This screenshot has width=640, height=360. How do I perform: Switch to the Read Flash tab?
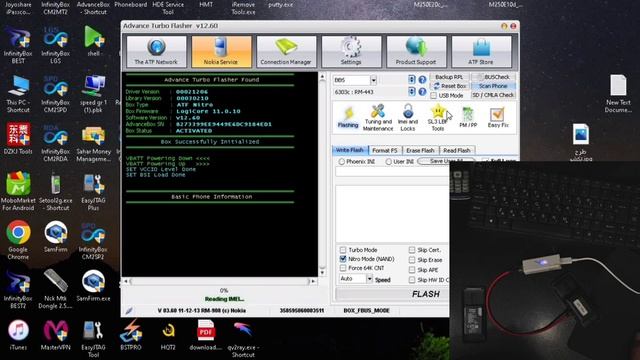tap(457, 151)
